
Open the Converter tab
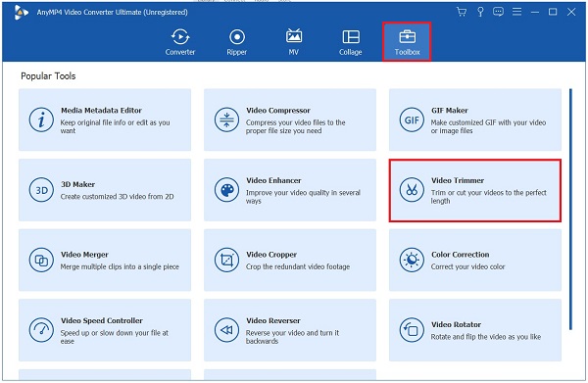180,42
